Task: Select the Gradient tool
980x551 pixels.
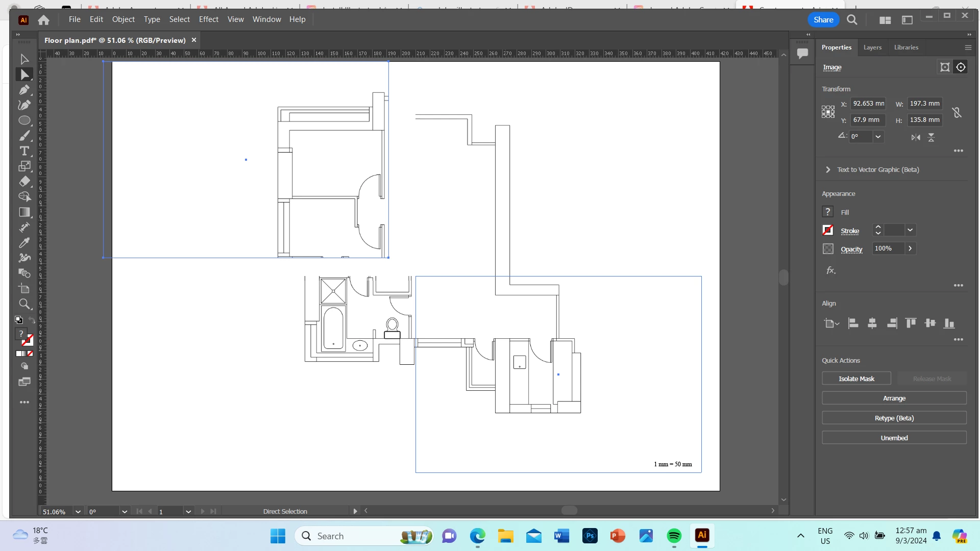Action: 24,212
